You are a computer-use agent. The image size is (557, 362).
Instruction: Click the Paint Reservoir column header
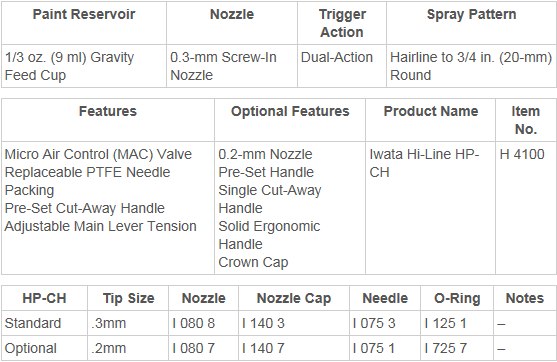84,15
